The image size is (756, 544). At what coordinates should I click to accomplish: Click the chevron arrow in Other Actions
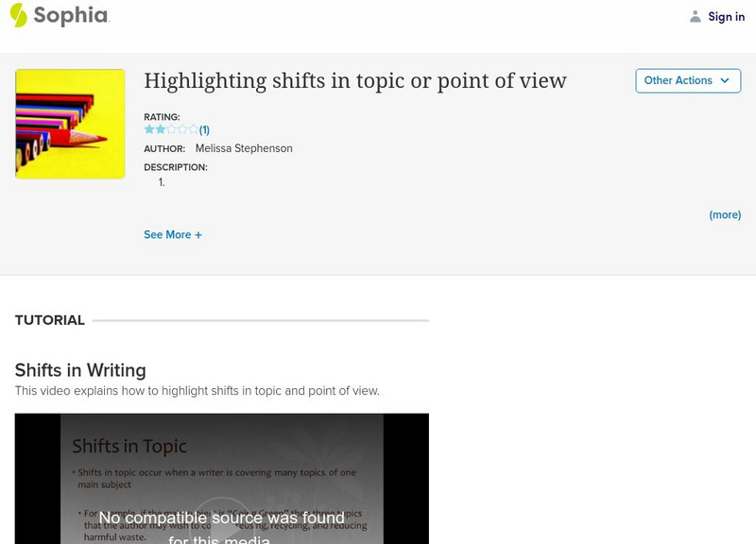pos(725,80)
